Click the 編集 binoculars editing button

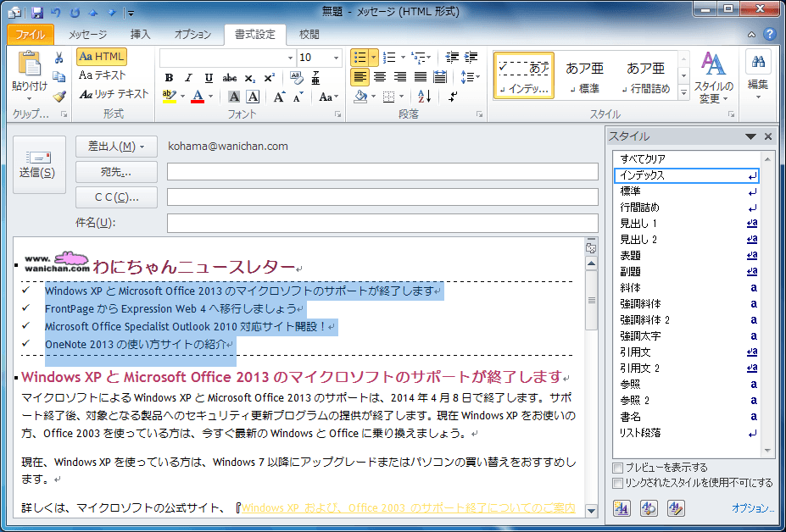758,75
